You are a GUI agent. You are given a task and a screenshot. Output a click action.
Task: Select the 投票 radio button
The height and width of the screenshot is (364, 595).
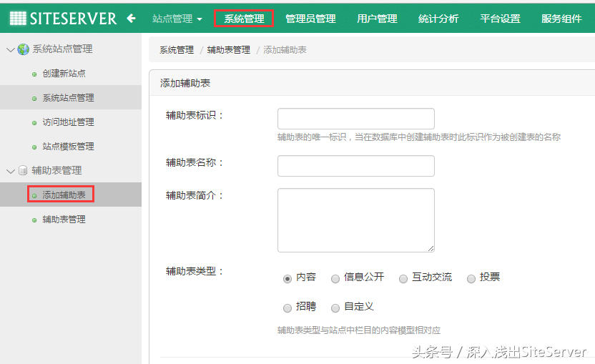coord(471,279)
